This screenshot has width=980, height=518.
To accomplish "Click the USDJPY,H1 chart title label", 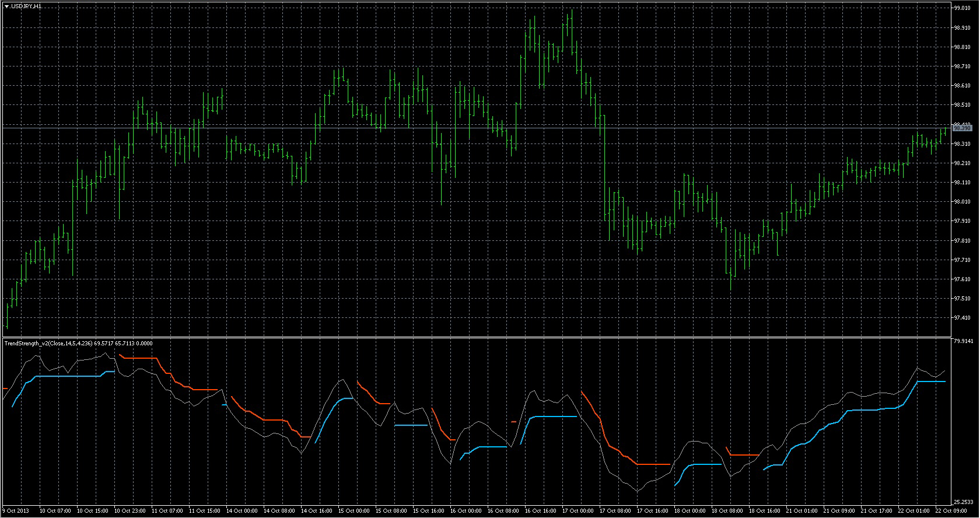I will (x=26, y=6).
